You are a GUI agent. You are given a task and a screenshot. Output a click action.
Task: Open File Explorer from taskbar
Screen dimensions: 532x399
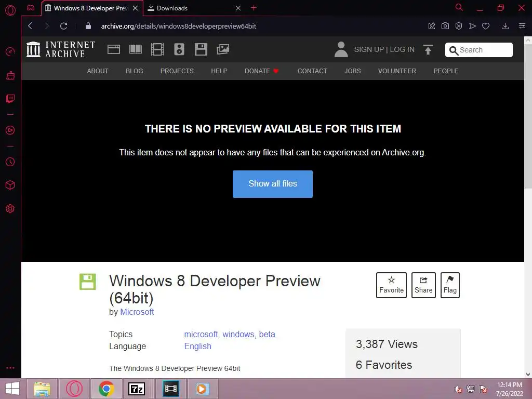point(42,389)
